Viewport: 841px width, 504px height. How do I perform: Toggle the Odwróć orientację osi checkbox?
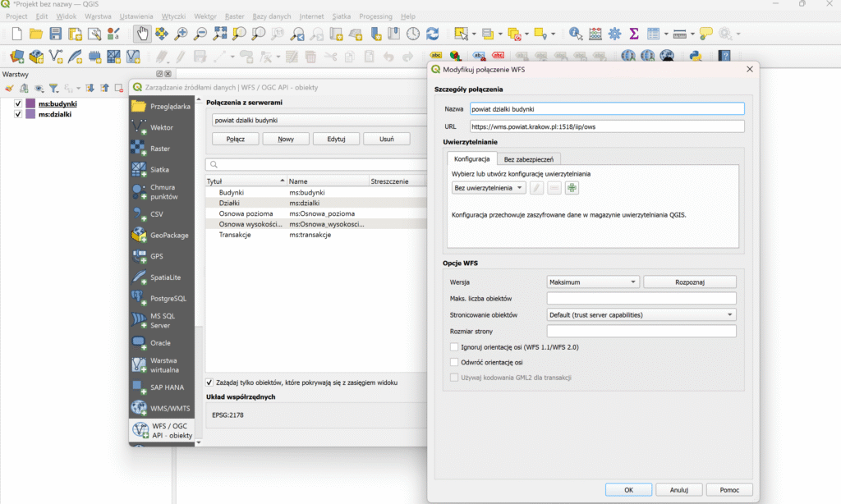(454, 362)
